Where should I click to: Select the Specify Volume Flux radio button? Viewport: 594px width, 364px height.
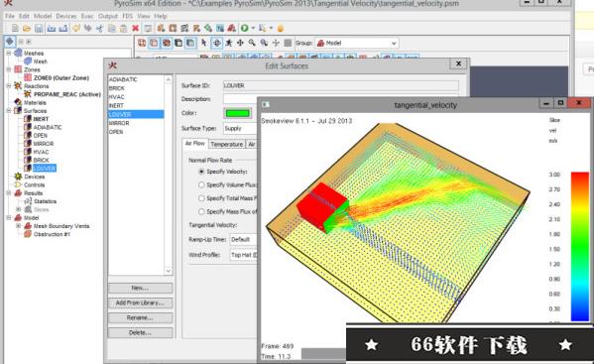coord(201,184)
